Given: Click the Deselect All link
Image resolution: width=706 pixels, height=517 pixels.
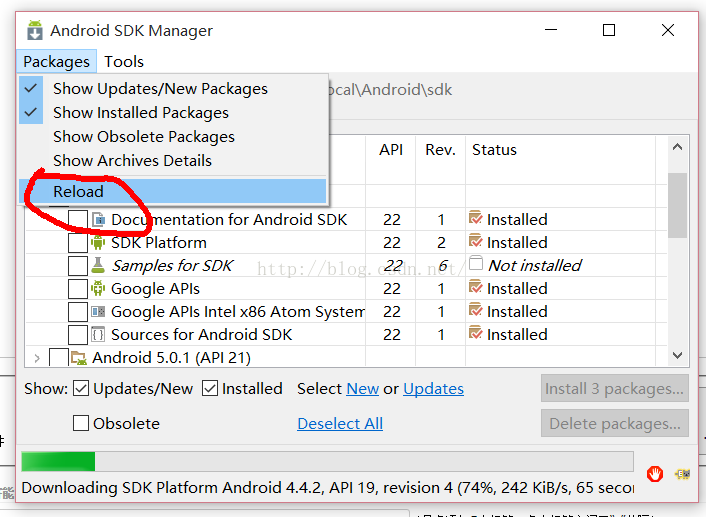Looking at the screenshot, I should [340, 423].
